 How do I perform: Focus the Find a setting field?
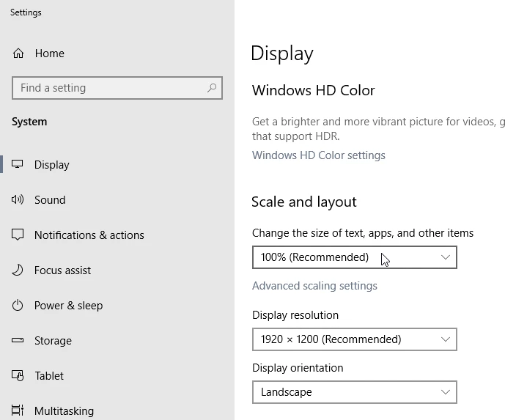point(117,88)
